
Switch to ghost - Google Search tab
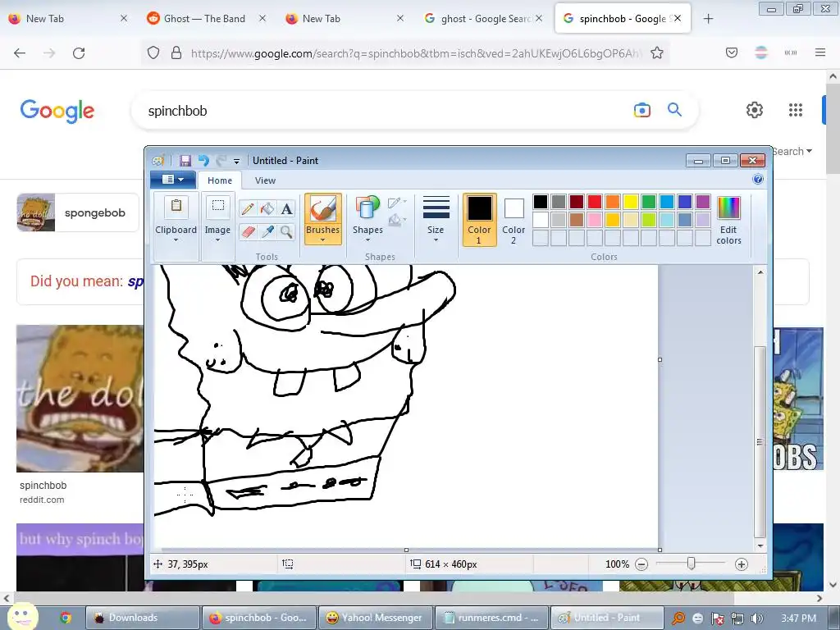[484, 19]
